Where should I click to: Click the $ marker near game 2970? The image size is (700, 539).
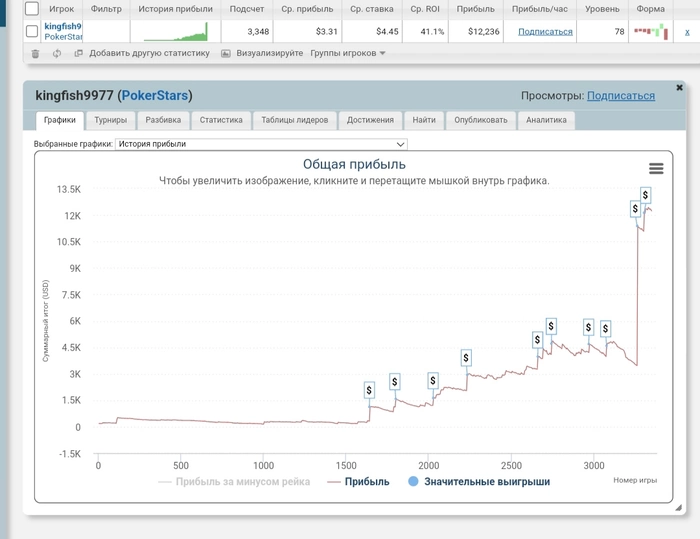coord(588,328)
